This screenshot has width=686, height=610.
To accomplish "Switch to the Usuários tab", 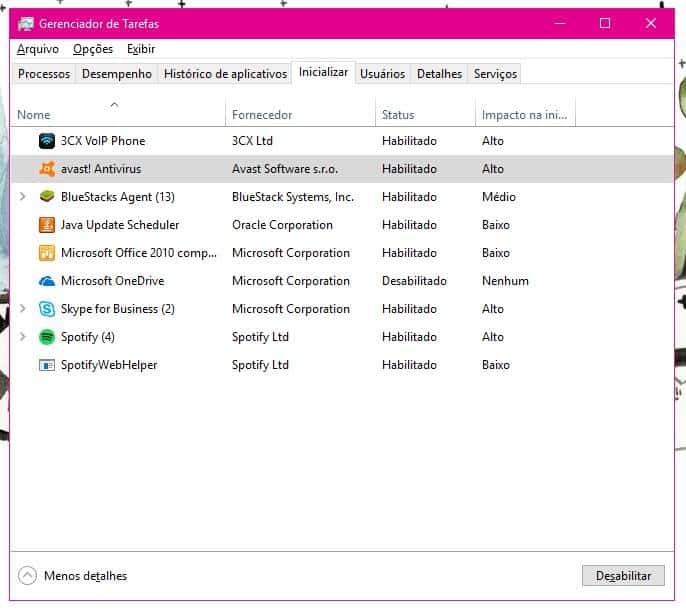I will (x=382, y=74).
